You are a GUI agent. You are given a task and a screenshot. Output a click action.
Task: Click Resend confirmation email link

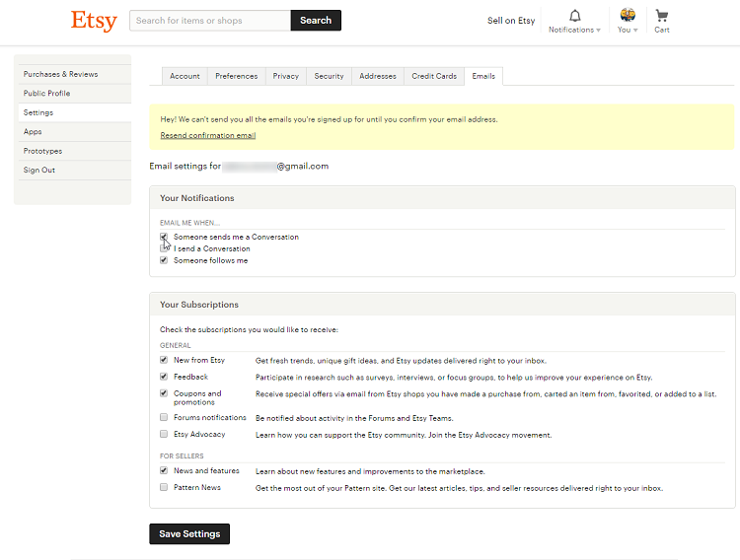point(207,135)
